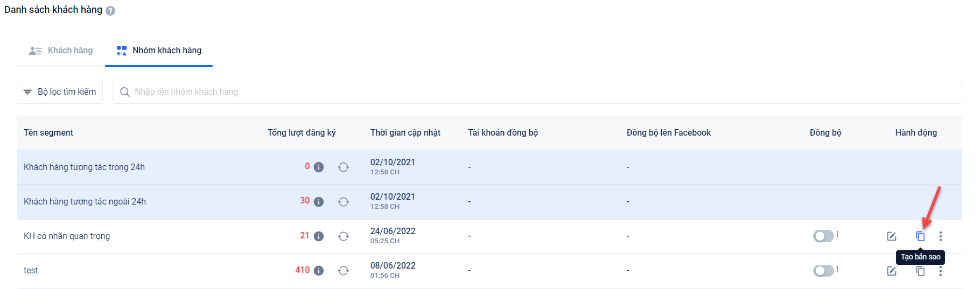Click info icon for Khách hàng tương tác trong 24h
980x289 pixels.
point(319,167)
